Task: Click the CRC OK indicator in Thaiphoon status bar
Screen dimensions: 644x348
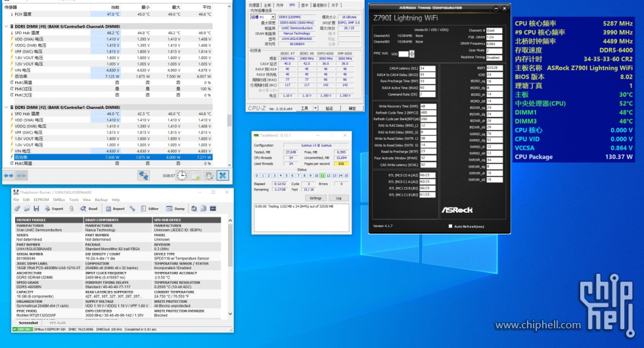Action: (x=22, y=329)
